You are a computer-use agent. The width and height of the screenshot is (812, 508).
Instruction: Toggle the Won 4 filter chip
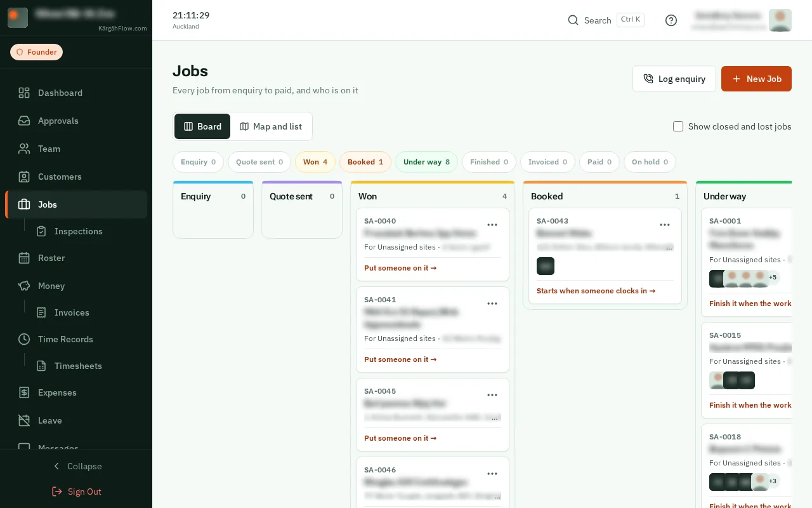tap(315, 162)
